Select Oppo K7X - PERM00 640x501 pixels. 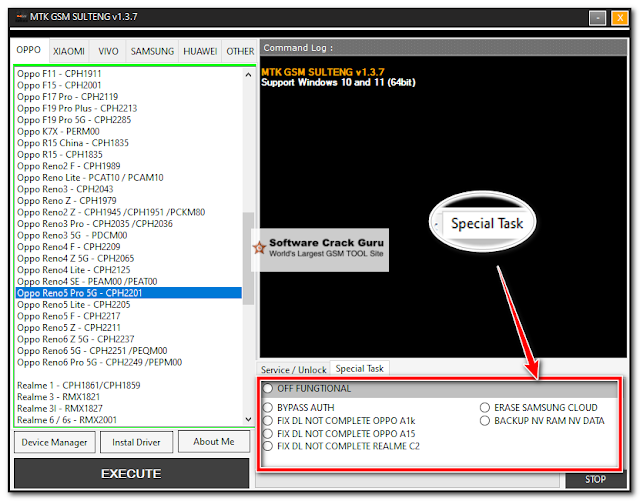[x=129, y=131]
